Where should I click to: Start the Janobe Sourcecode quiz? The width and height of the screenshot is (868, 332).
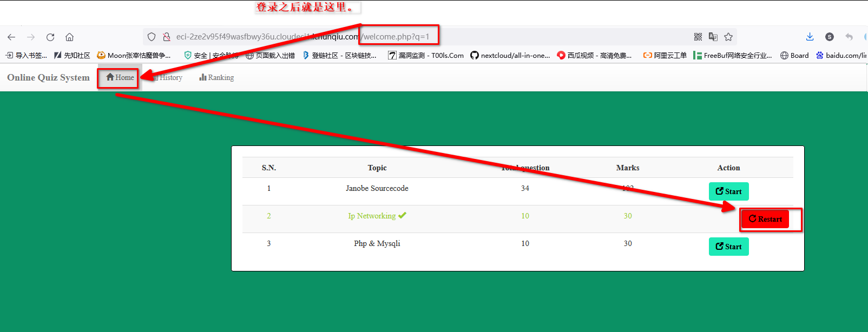728,191
